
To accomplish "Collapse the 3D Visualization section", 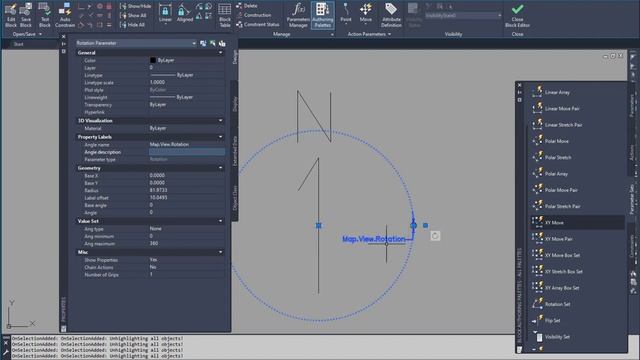I will tap(220, 121).
